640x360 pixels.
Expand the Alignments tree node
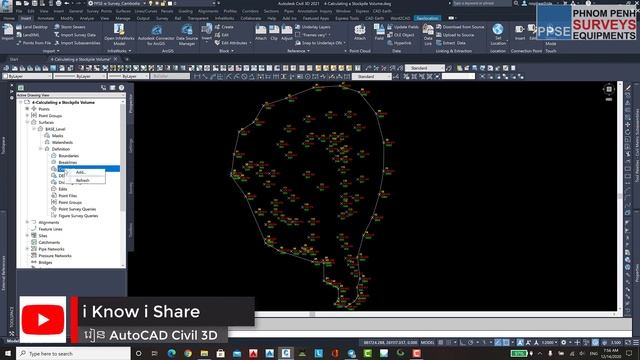click(27, 222)
